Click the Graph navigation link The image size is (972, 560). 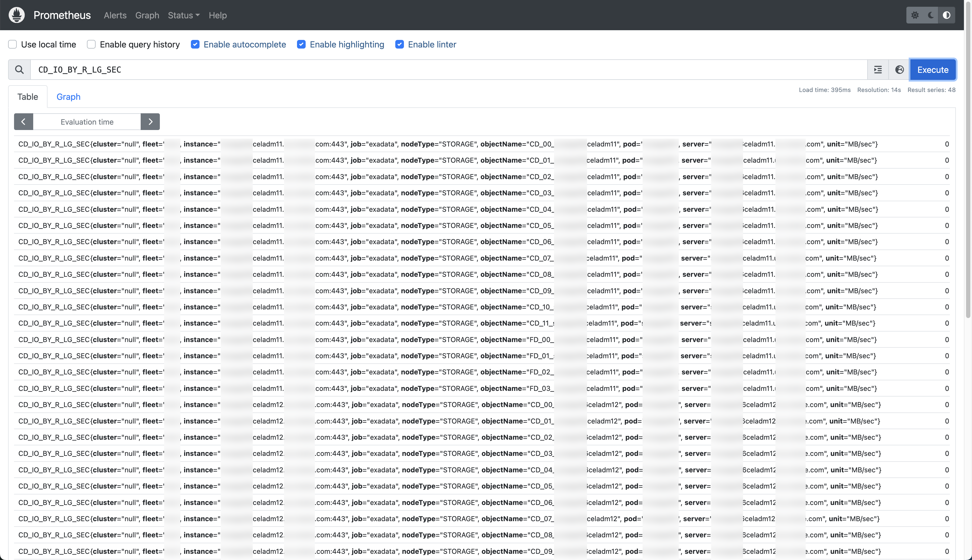(147, 15)
